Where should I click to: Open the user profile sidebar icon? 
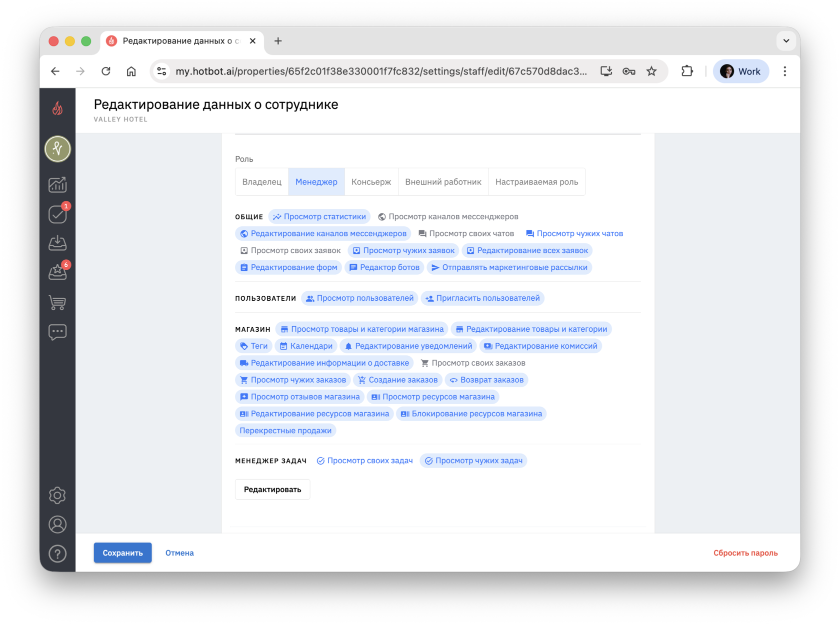click(57, 525)
